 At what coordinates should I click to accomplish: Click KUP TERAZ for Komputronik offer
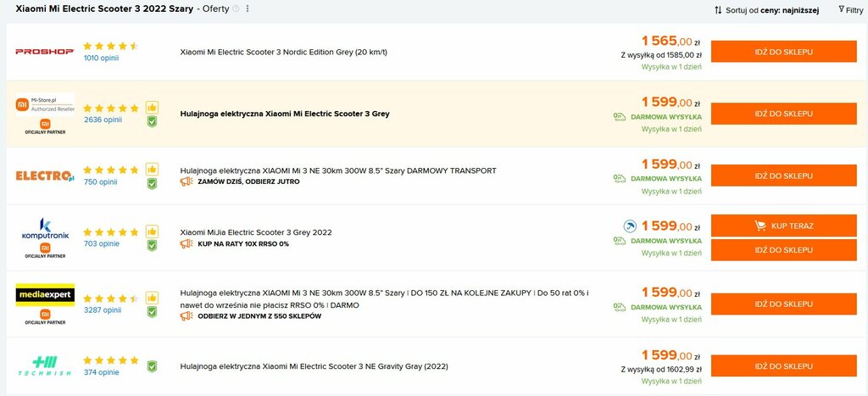pos(783,226)
